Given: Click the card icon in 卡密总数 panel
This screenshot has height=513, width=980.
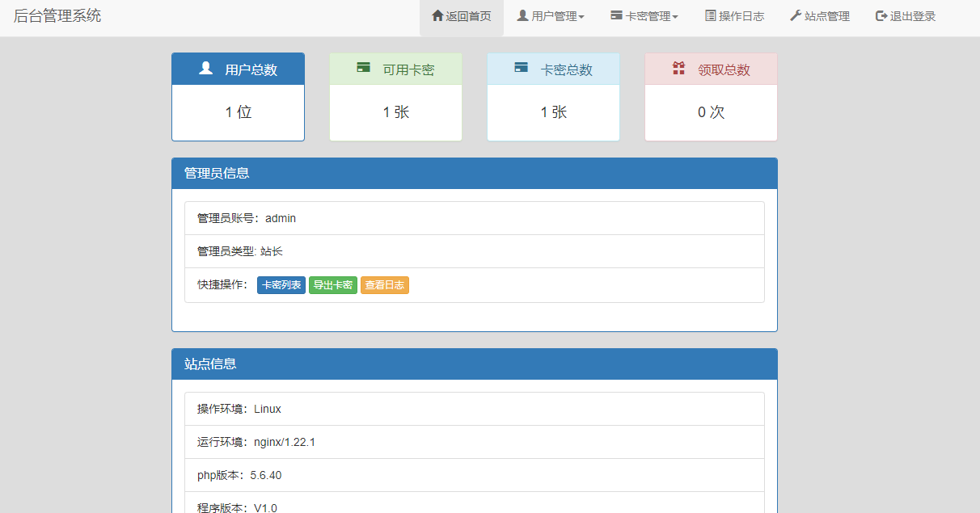Looking at the screenshot, I should (x=521, y=69).
